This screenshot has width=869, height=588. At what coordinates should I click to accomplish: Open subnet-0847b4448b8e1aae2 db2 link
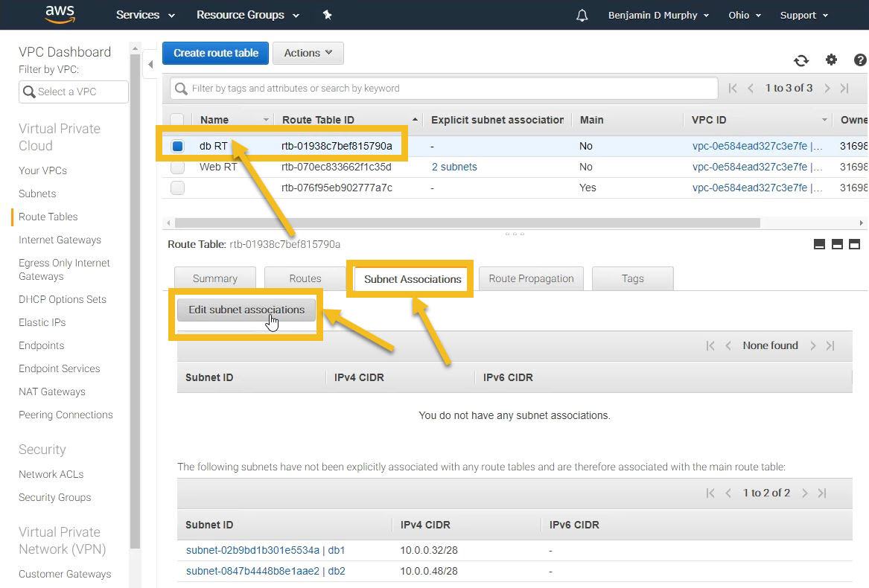coord(266,571)
